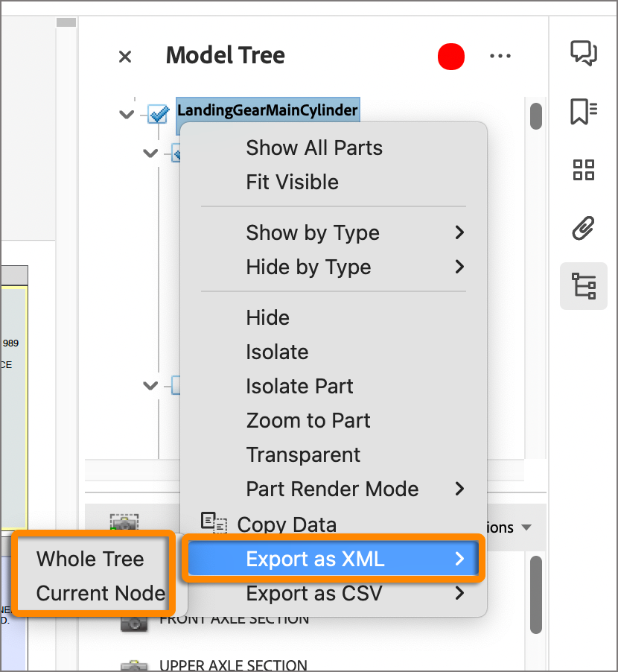The image size is (618, 672).
Task: Open the views options dropdown arrow
Action: 526,527
